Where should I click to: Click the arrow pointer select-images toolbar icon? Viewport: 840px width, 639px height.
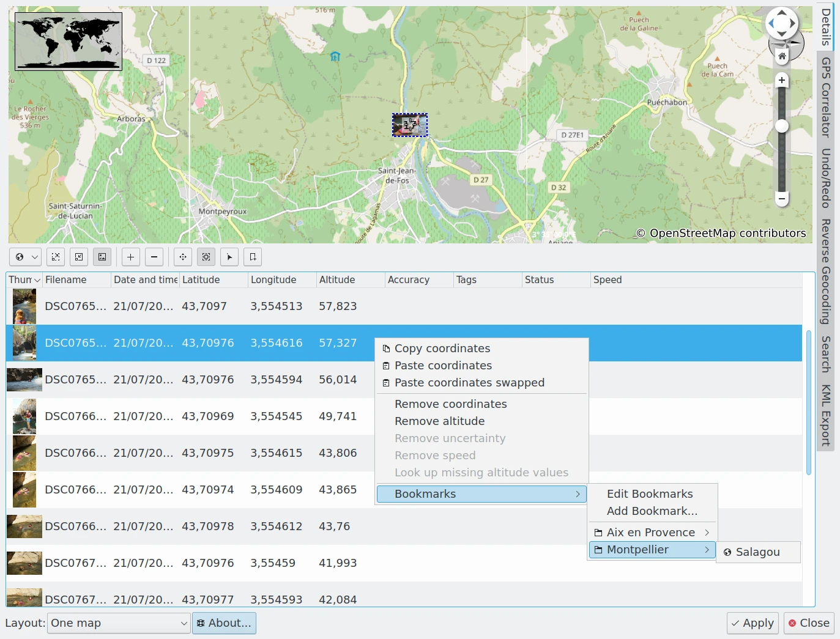229,257
